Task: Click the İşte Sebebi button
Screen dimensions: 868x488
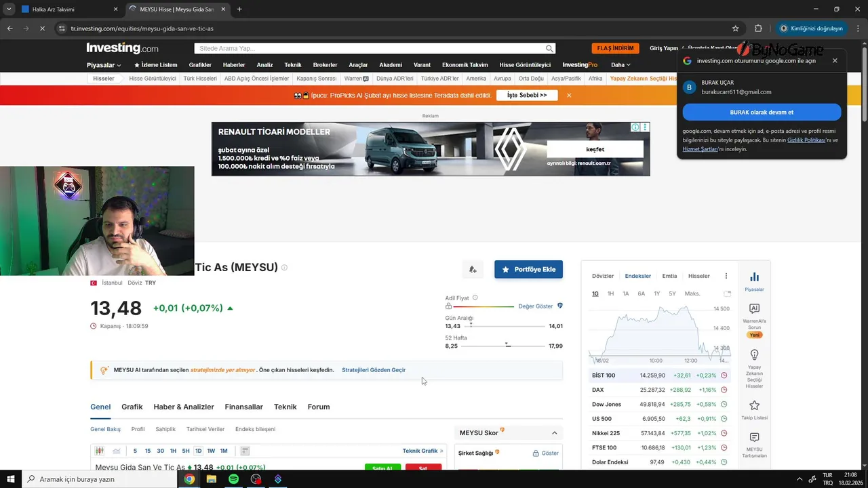Action: [x=527, y=96]
